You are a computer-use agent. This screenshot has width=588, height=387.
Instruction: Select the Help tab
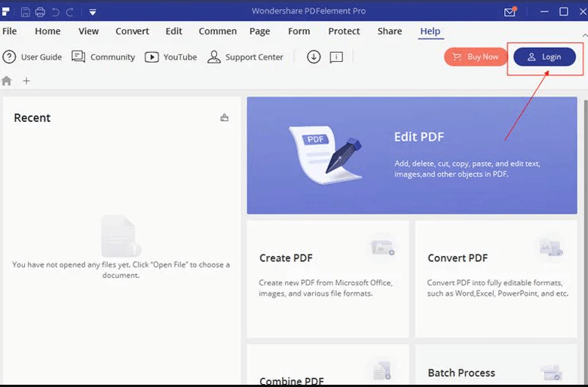click(430, 32)
